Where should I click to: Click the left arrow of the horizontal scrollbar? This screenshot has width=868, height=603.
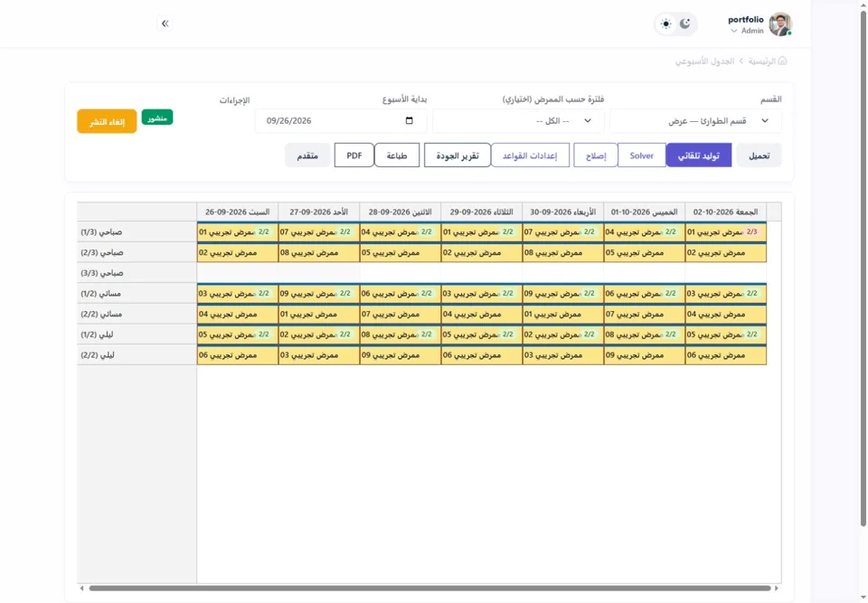82,588
